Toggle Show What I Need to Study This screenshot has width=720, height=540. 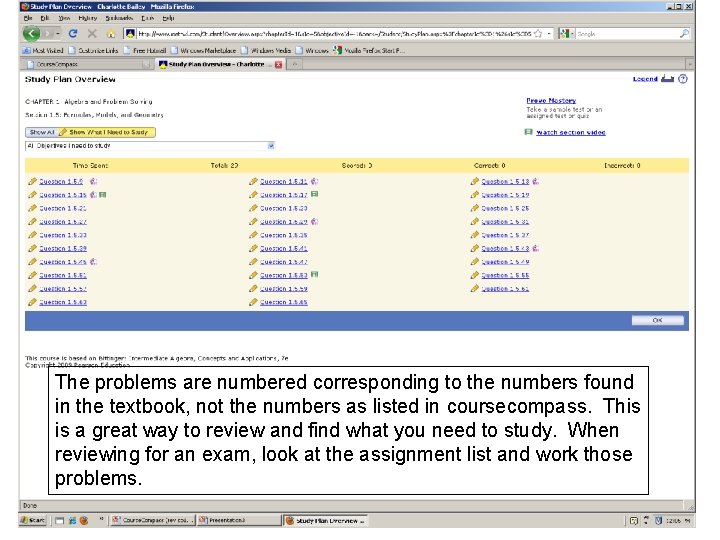107,132
